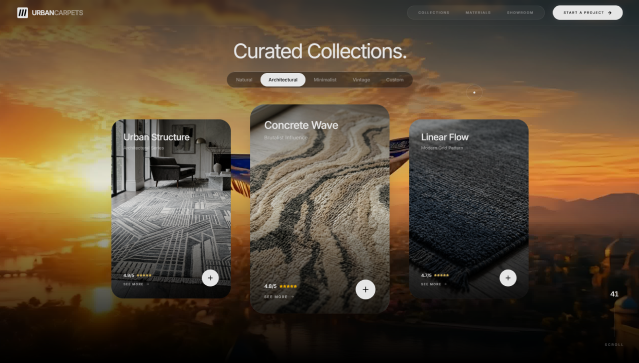Click the Concrete Wave card title

[x=301, y=125]
